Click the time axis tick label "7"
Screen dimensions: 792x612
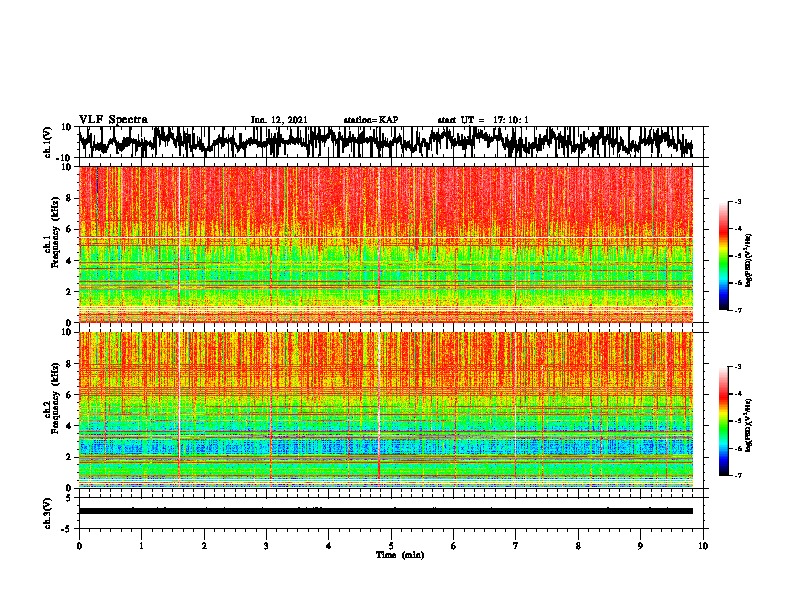(516, 546)
